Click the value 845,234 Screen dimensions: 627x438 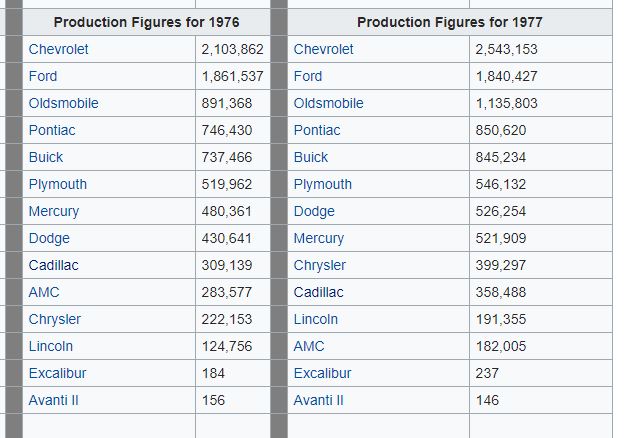(x=501, y=157)
